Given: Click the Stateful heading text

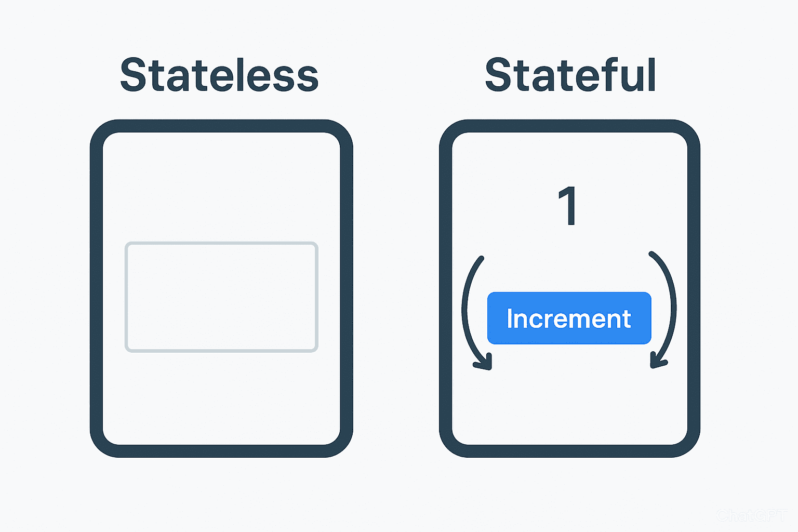Looking at the screenshot, I should (570, 75).
